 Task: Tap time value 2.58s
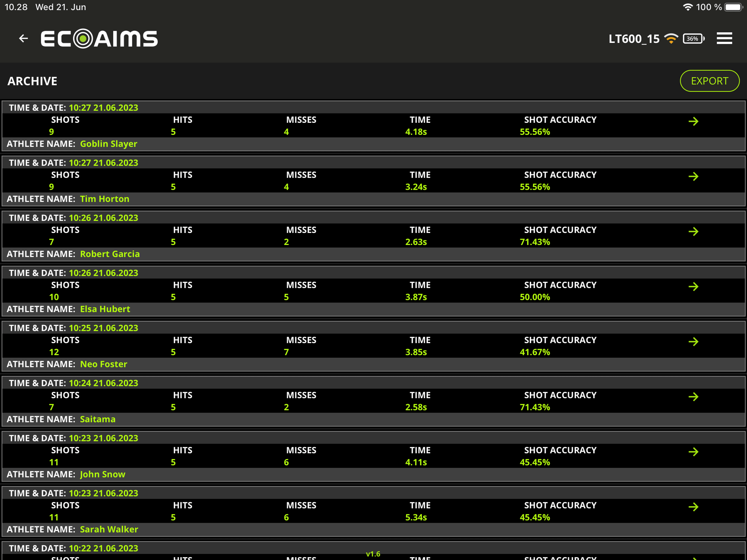coord(416,407)
